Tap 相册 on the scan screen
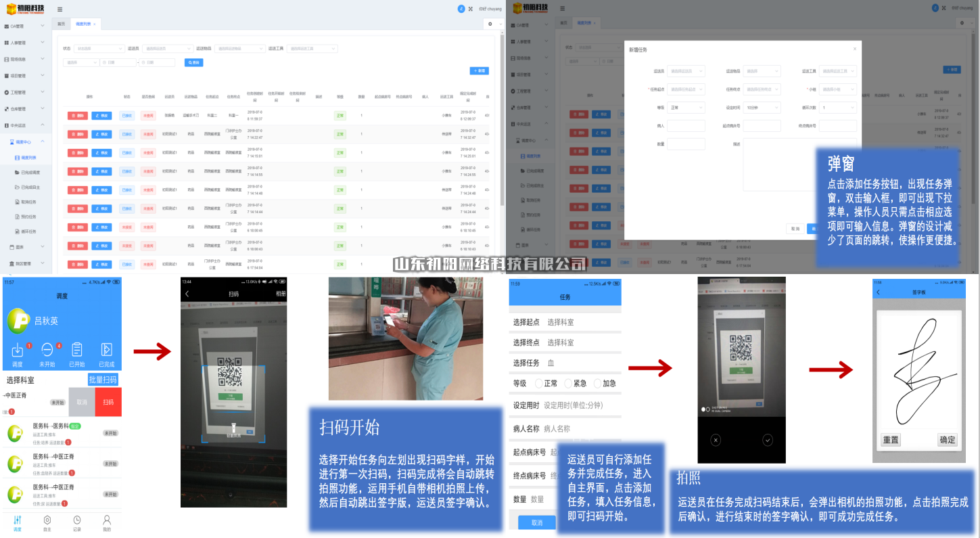This screenshot has width=980, height=538. pyautogui.click(x=281, y=294)
